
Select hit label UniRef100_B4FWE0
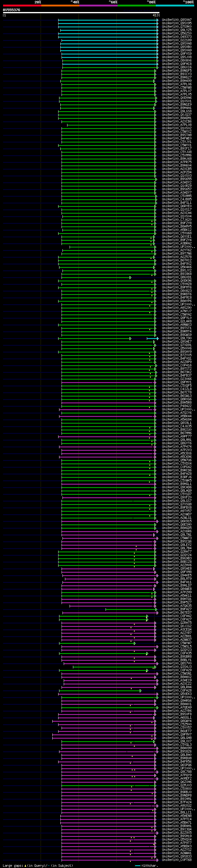tap(177, 139)
